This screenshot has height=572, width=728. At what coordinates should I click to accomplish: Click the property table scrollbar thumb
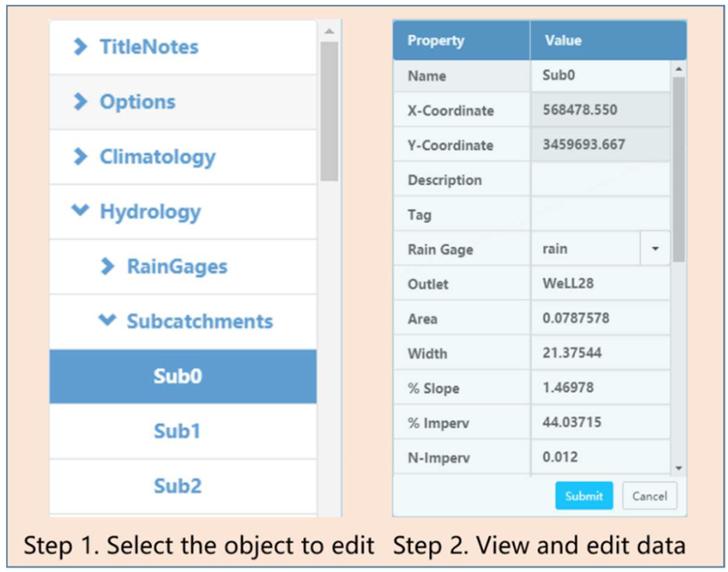[679, 169]
